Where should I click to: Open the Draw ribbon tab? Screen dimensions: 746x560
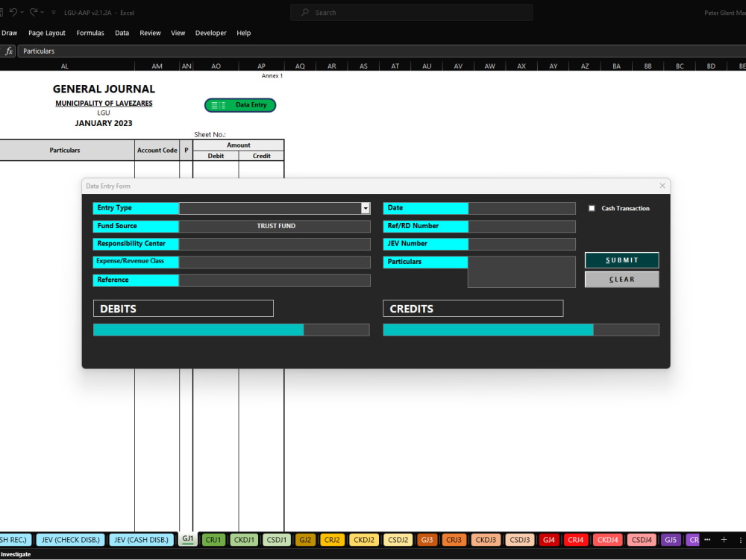9,33
